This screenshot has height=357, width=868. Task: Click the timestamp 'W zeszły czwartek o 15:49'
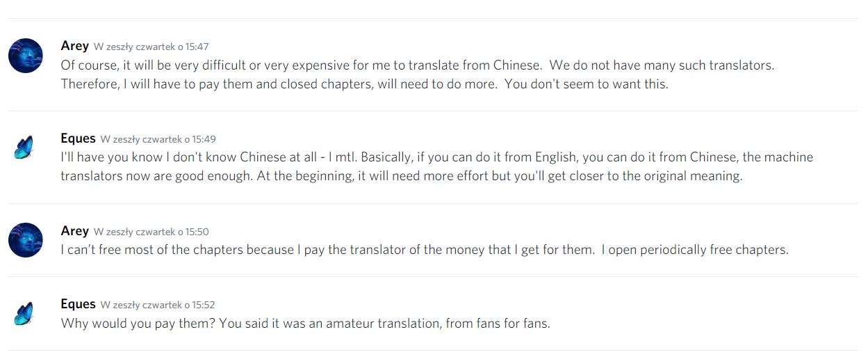pos(158,139)
